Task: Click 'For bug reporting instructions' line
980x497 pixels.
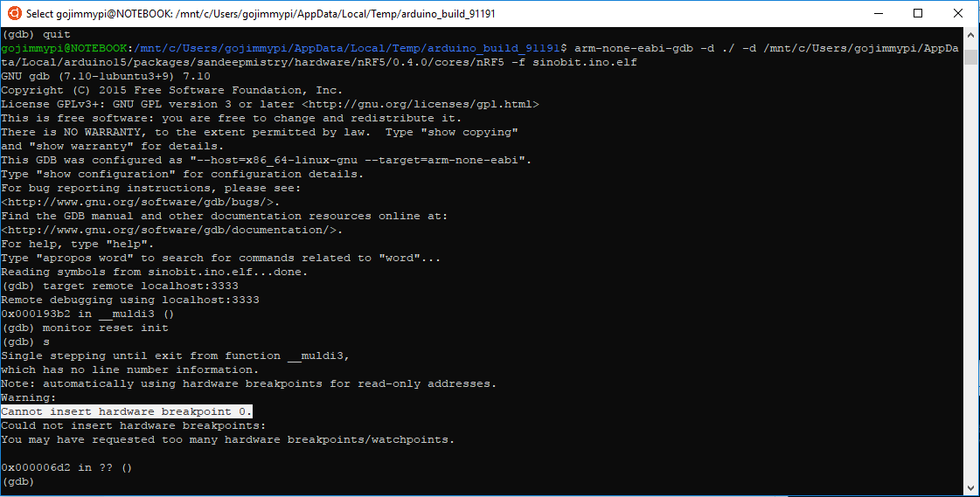Action: 151,188
